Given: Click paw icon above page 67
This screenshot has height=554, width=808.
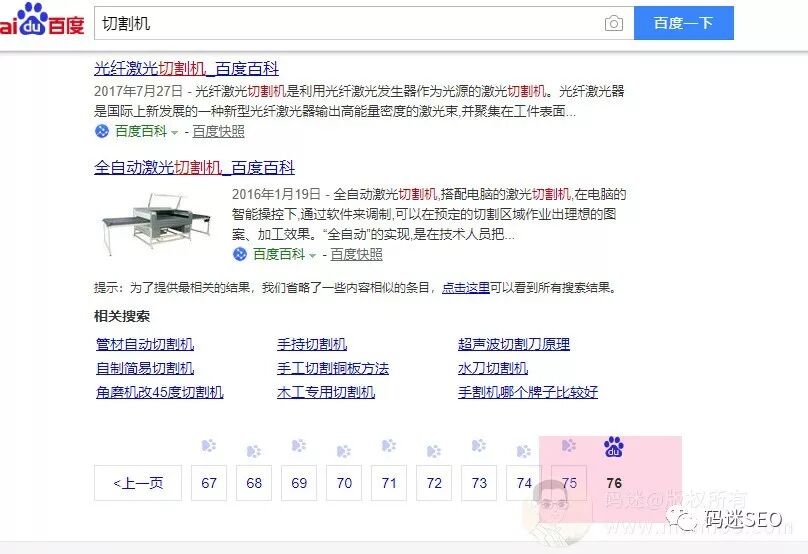Looking at the screenshot, I should click(209, 446).
